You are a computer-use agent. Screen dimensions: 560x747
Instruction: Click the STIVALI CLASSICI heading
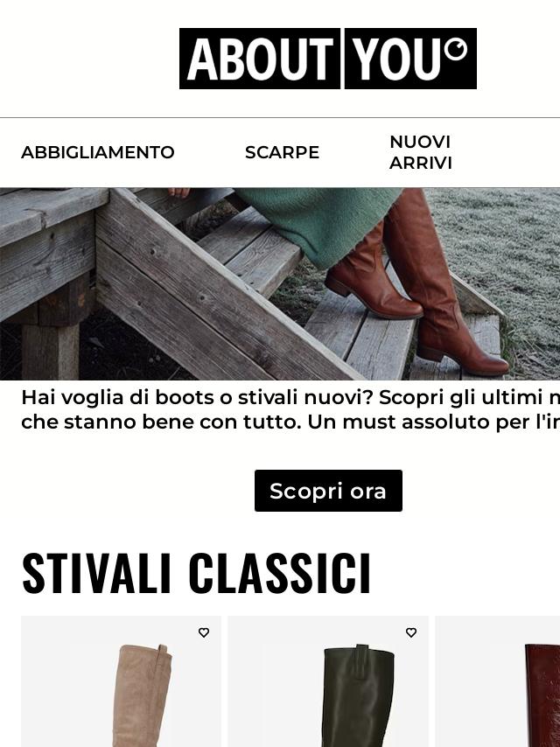196,574
